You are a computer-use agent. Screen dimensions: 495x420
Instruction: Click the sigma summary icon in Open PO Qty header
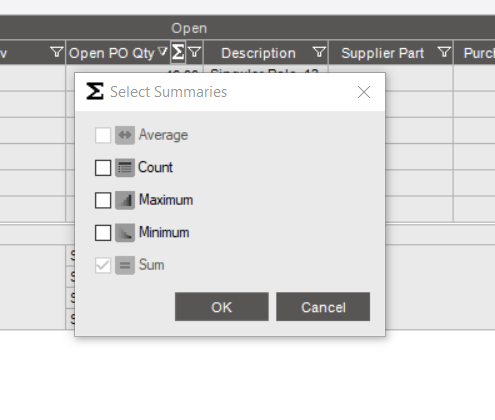click(178, 52)
